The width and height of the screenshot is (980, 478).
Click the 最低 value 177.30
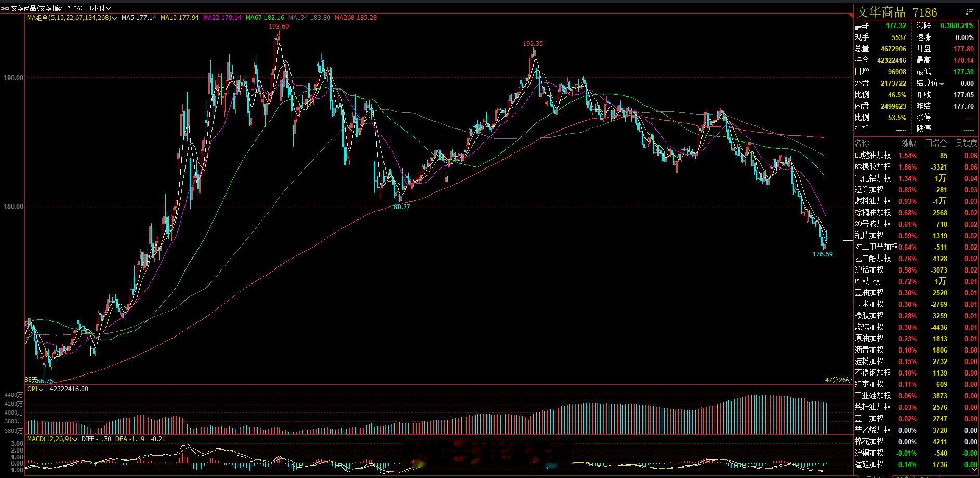[964, 72]
